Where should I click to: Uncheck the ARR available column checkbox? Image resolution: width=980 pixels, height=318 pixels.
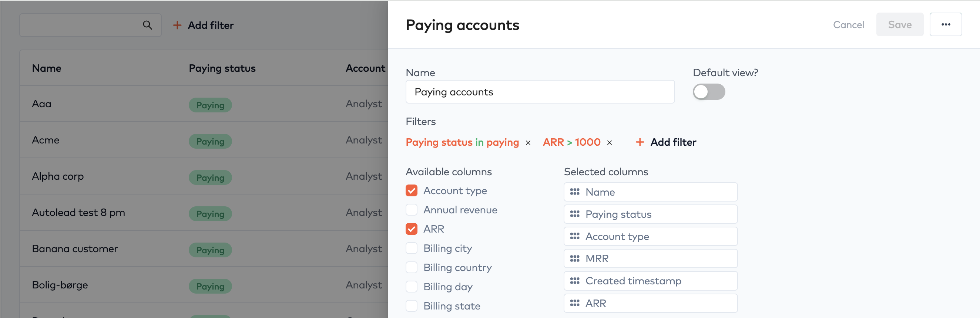click(x=411, y=229)
